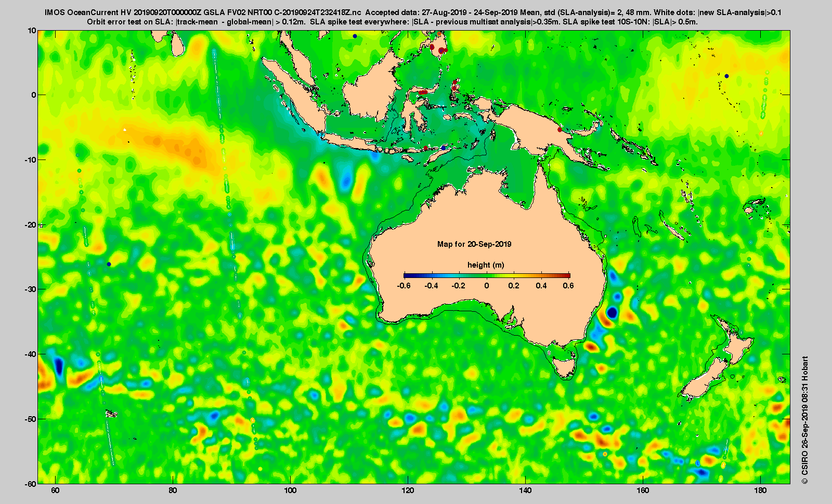Select the '-0.2' colorbar tick label
832x504 pixels.
point(459,286)
